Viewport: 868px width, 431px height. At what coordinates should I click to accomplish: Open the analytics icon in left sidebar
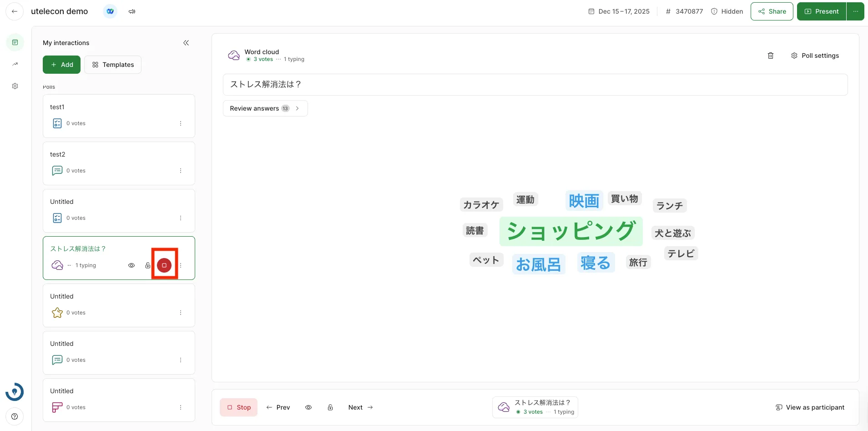pos(15,64)
